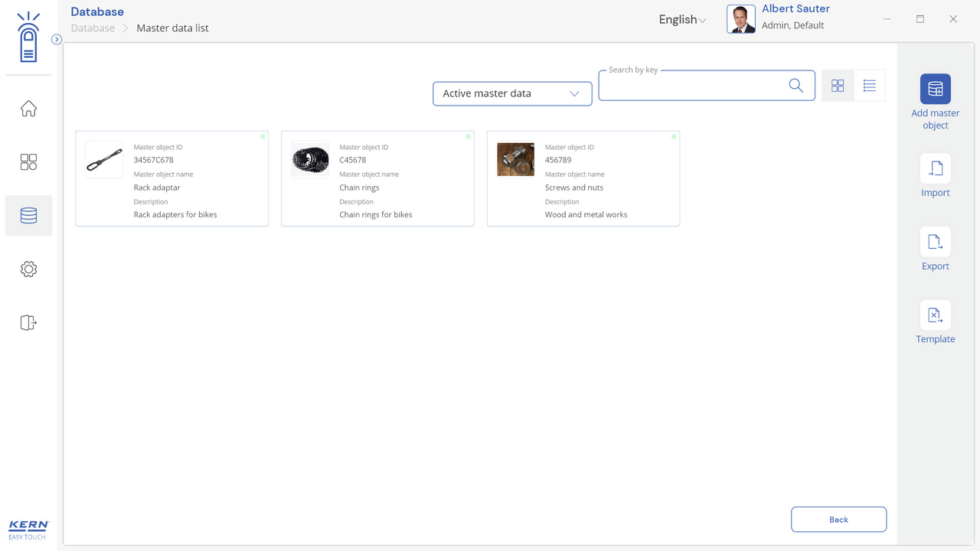Click the Export data icon
Viewport: 980px width, 551px height.
(x=935, y=242)
